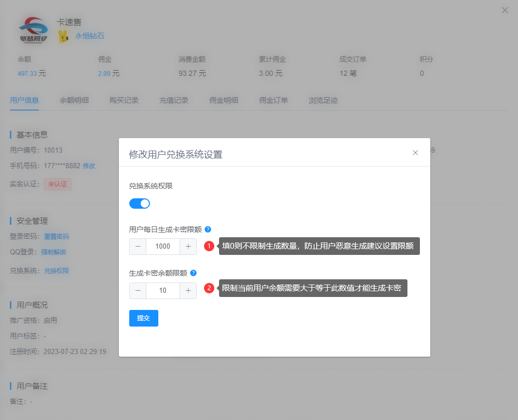Increase daily card limit with plus button

(x=188, y=247)
